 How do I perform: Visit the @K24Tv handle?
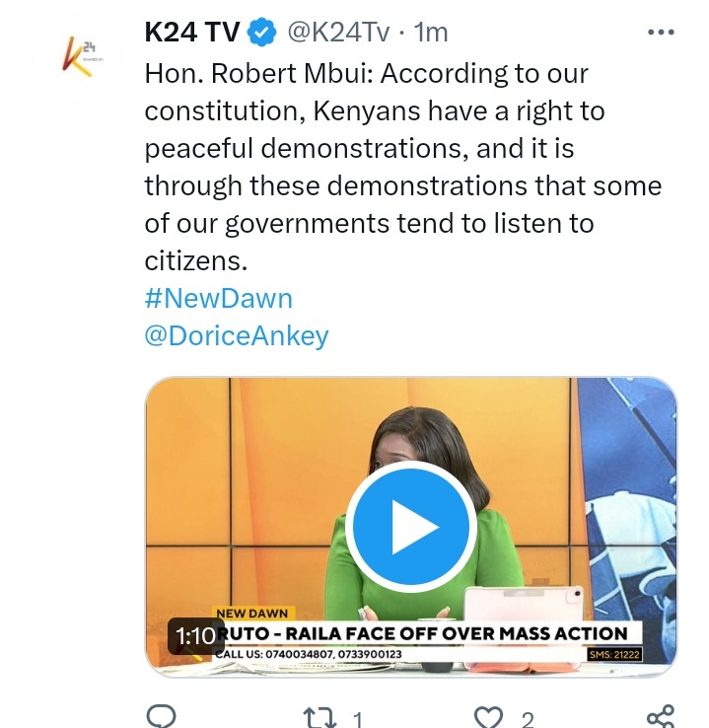click(338, 32)
